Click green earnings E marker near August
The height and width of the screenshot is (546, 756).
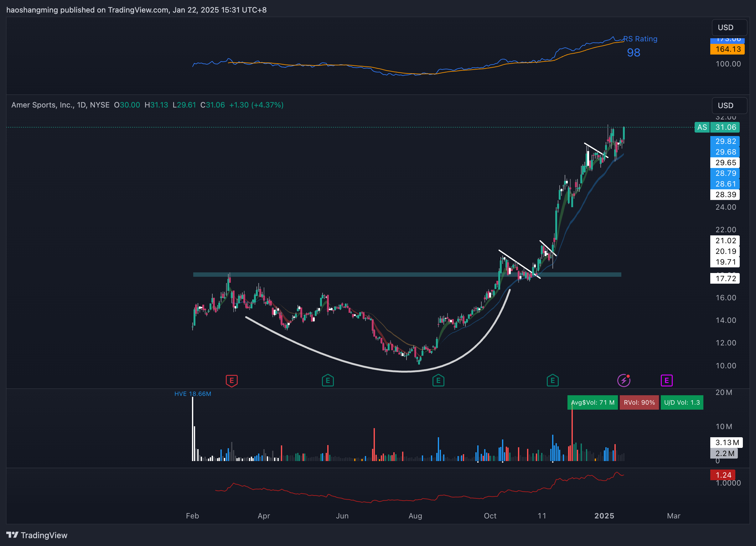pyautogui.click(x=438, y=381)
